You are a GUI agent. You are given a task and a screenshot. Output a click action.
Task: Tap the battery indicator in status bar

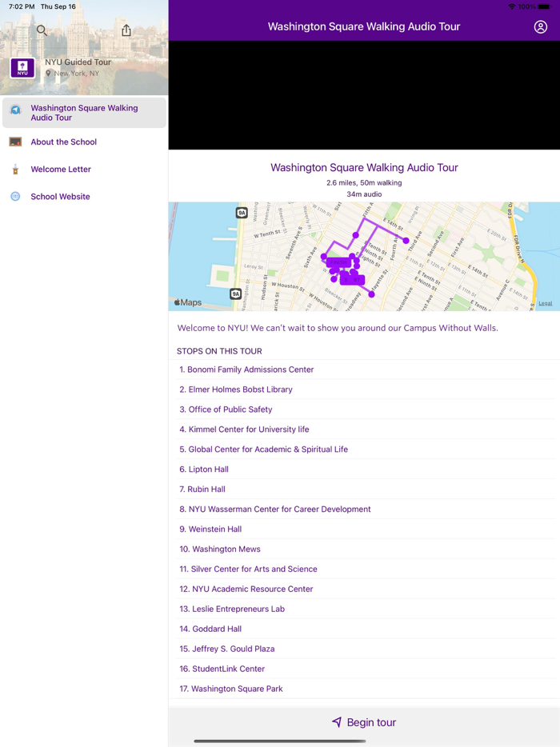(544, 6)
